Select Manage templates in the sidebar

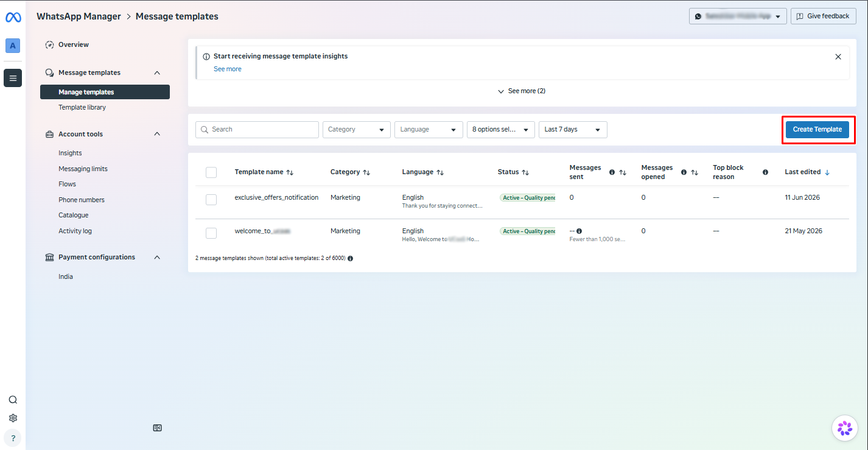105,92
